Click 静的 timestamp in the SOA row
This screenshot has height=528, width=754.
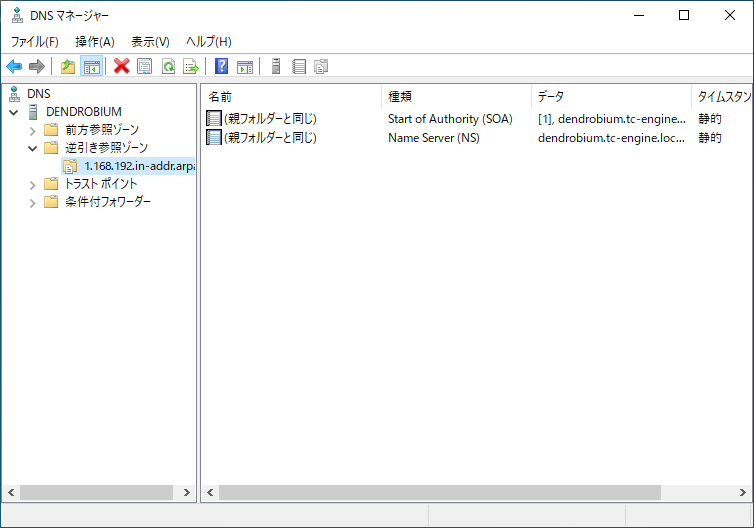click(x=710, y=119)
